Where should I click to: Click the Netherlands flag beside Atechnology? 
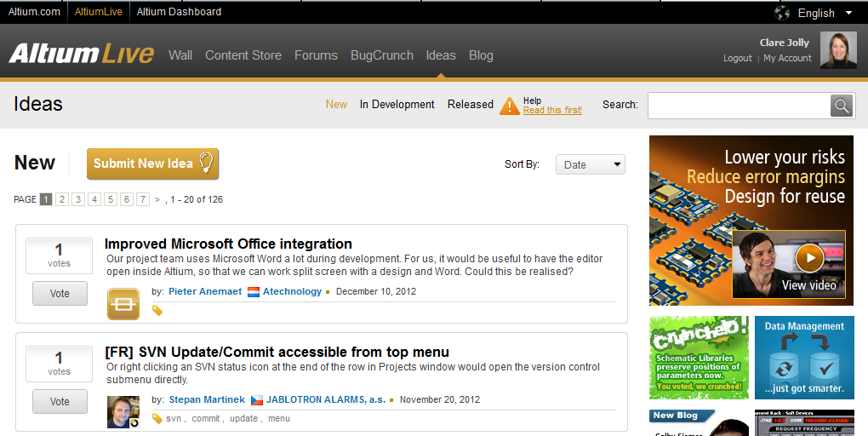pos(254,292)
